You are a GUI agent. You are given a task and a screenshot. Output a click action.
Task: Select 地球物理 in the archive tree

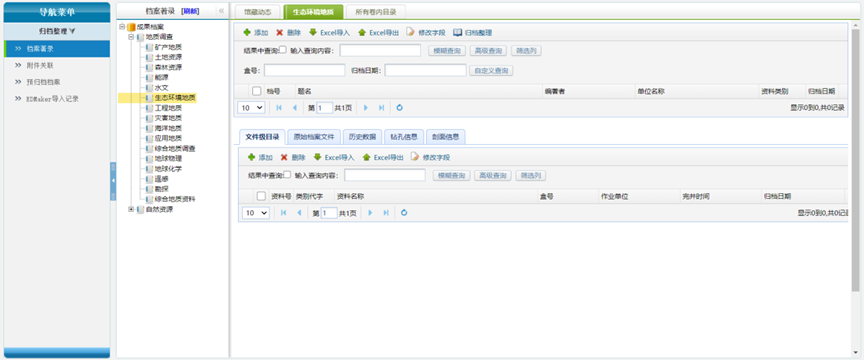[x=168, y=159]
